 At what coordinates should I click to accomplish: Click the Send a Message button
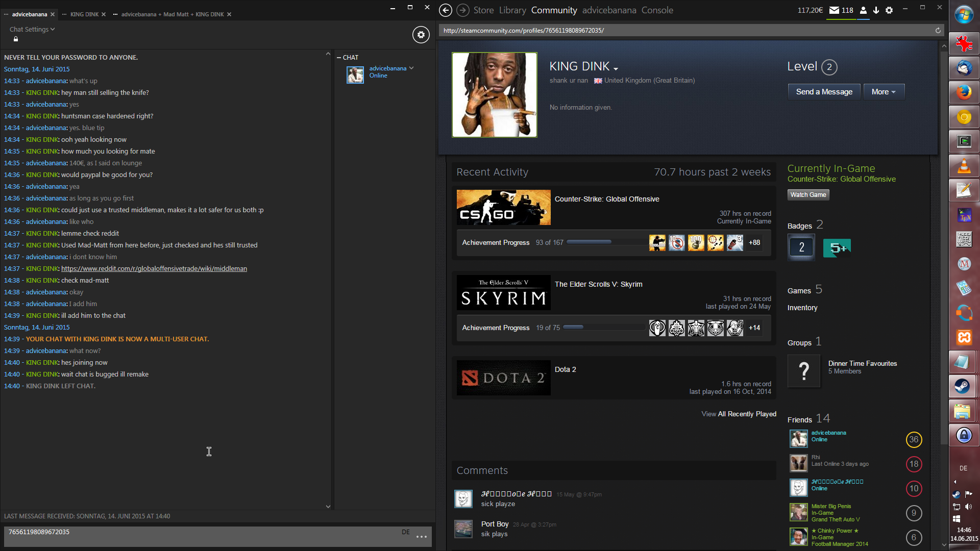824,92
